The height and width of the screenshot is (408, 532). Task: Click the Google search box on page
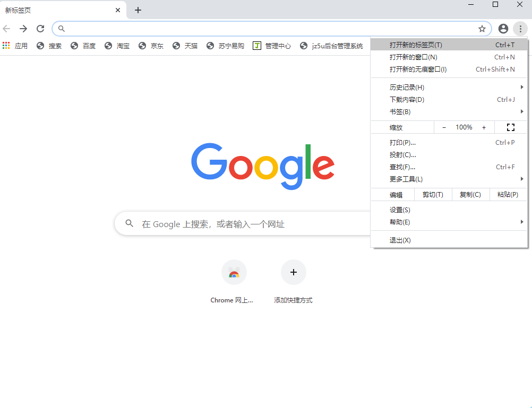(243, 224)
